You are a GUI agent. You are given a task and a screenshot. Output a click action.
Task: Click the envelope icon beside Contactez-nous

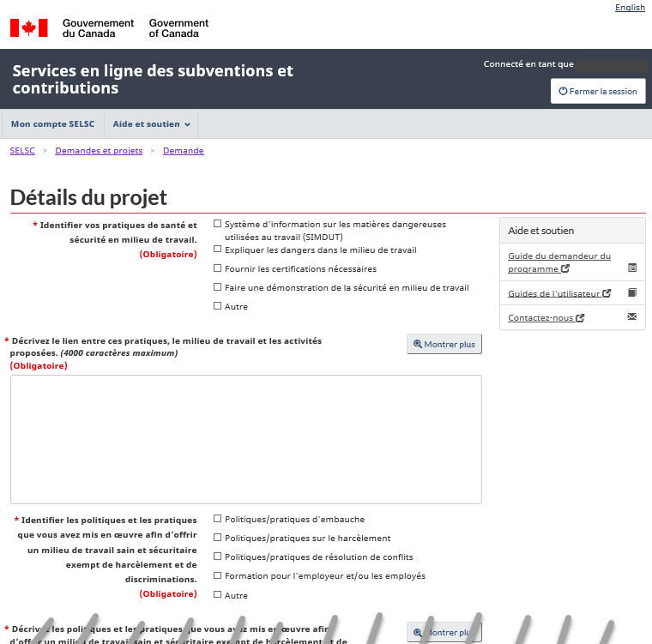(x=632, y=316)
